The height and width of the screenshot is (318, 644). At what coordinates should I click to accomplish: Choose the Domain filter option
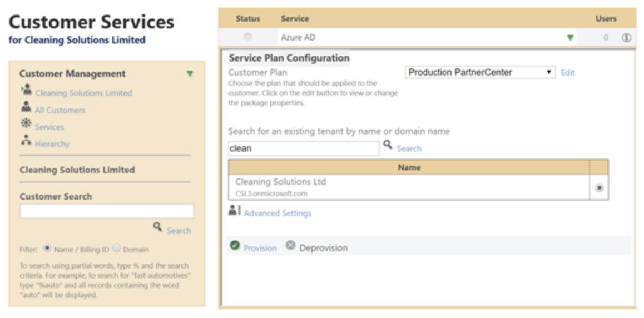click(117, 248)
